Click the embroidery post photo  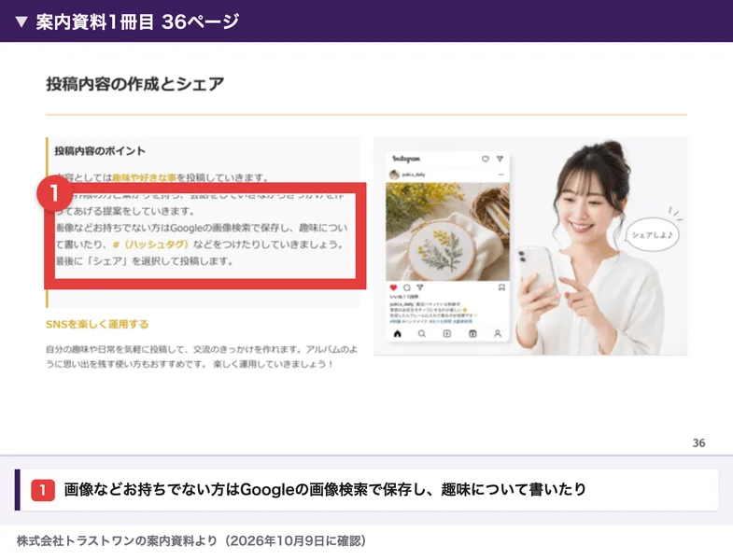click(x=447, y=231)
